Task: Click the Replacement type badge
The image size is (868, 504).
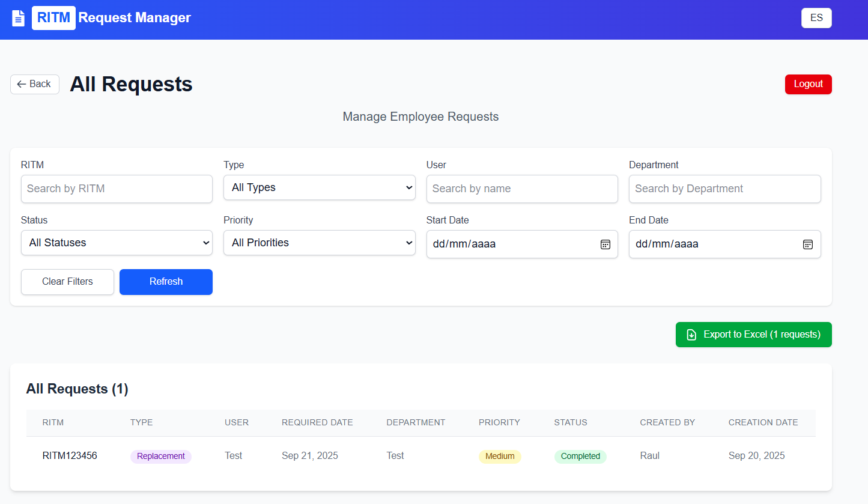Action: pyautogui.click(x=161, y=457)
